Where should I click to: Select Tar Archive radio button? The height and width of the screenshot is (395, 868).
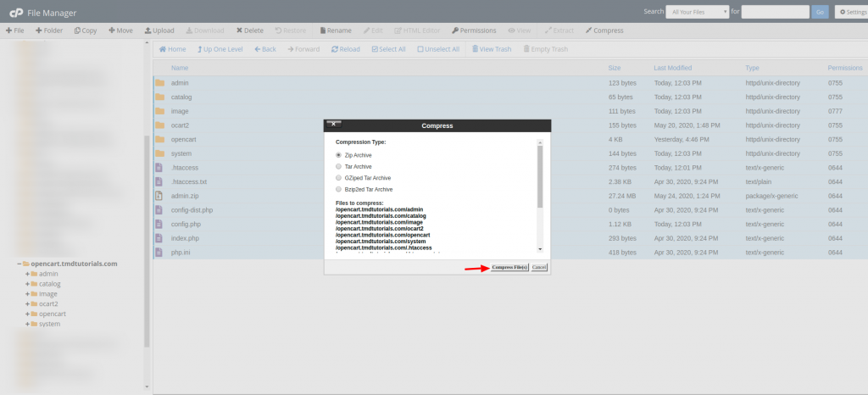339,167
